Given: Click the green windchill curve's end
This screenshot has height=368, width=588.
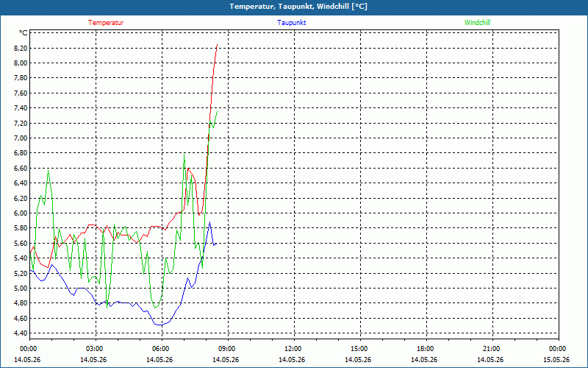Looking at the screenshot, I should (217, 111).
